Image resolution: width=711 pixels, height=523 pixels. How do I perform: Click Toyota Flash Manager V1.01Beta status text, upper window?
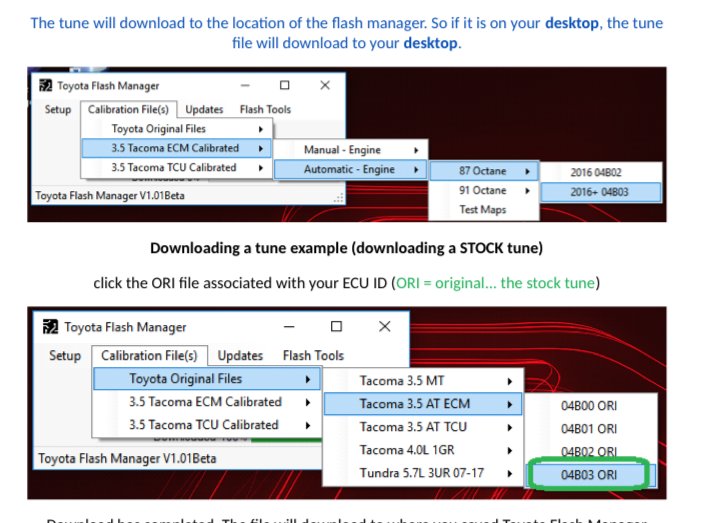(x=110, y=196)
